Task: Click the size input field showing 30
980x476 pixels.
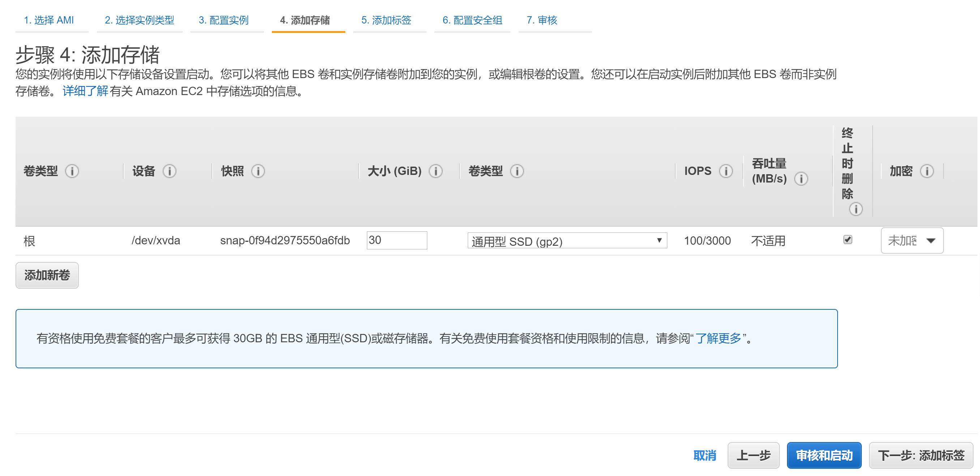Action: coord(397,240)
